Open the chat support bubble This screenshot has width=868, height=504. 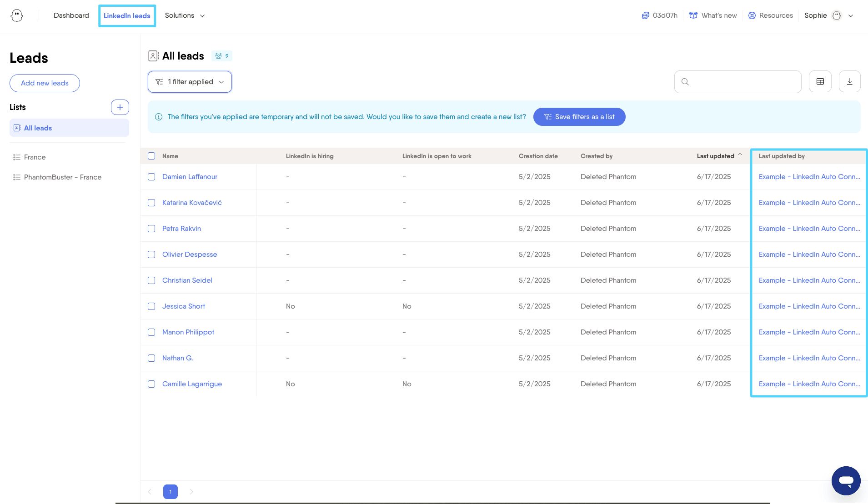[x=846, y=481]
